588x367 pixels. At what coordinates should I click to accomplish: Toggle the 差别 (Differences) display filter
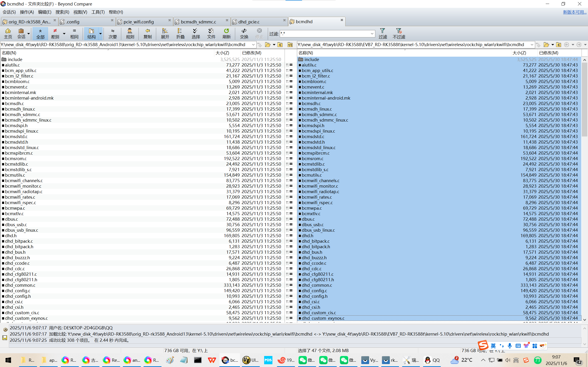pos(55,33)
